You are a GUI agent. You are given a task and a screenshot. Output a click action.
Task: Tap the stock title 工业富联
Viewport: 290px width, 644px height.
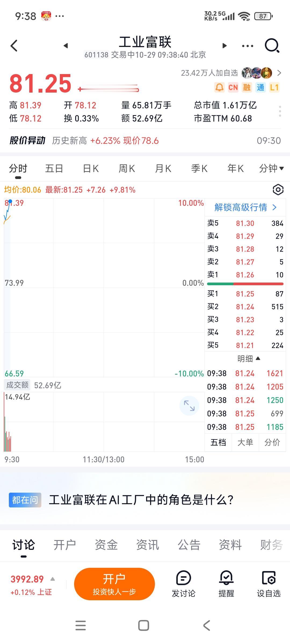[145, 42]
